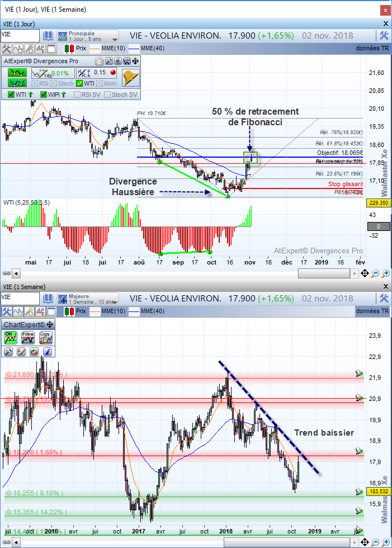Zoom out on the daily chart with the magnifier-minus

tap(375, 273)
